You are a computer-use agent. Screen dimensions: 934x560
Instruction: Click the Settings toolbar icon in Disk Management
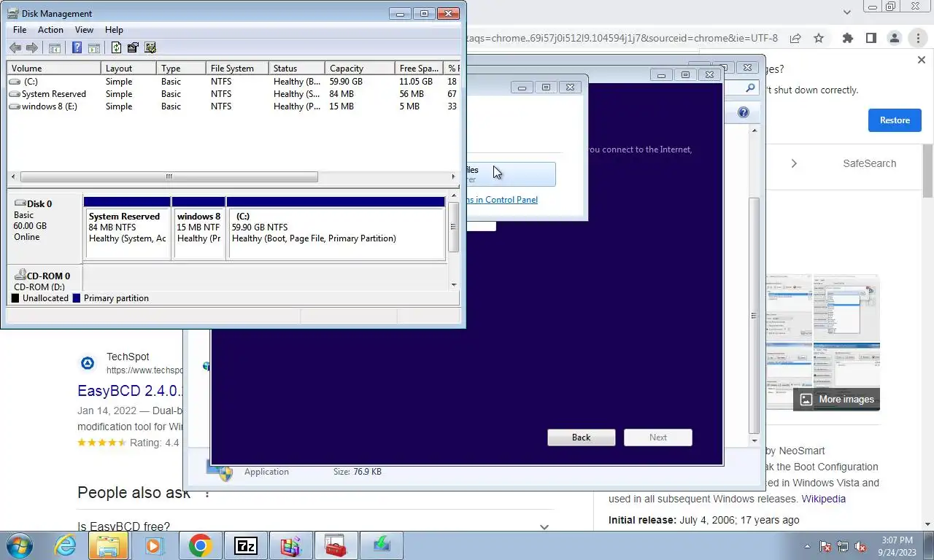[150, 48]
